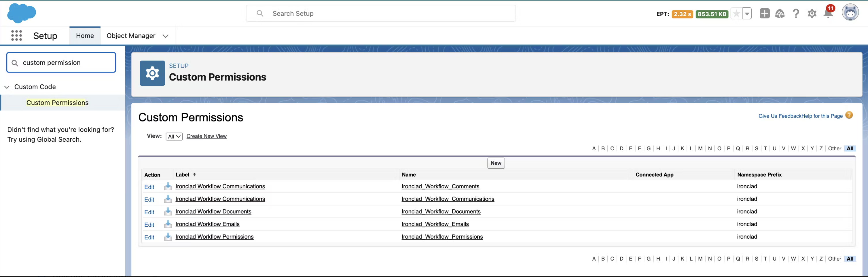Image resolution: width=868 pixels, height=277 pixels.
Task: Open the notifications bell icon
Action: pyautogui.click(x=828, y=13)
